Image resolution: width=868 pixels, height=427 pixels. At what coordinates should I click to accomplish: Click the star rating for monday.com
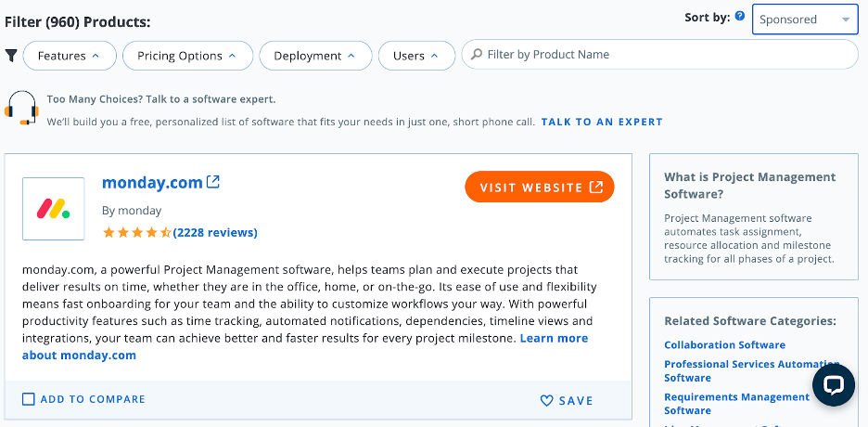click(137, 233)
